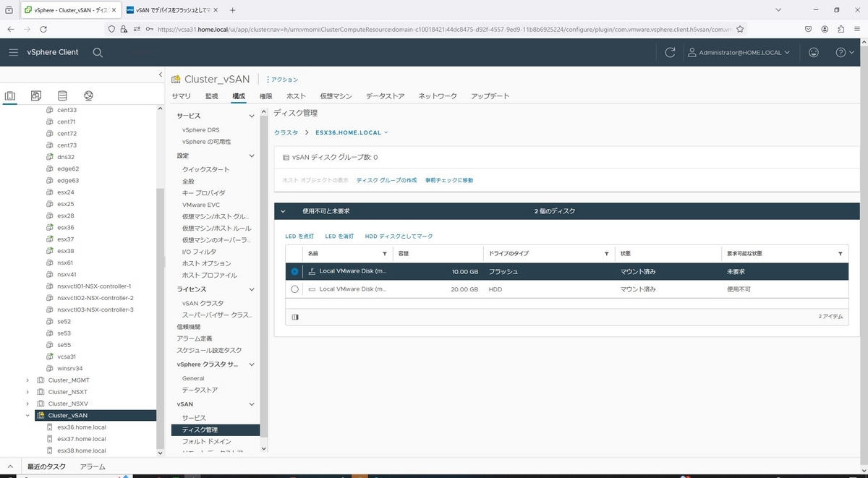868x478 pixels.
Task: Filter the ドライブのタイプ column
Action: point(606,254)
